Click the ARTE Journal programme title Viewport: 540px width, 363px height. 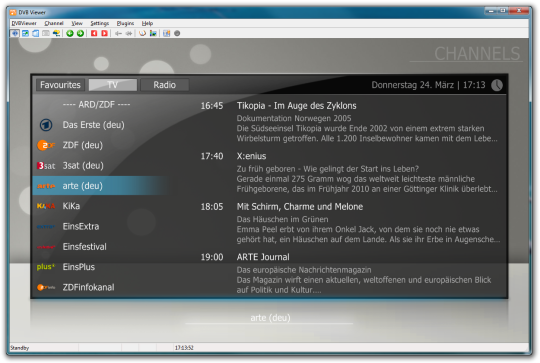point(263,257)
